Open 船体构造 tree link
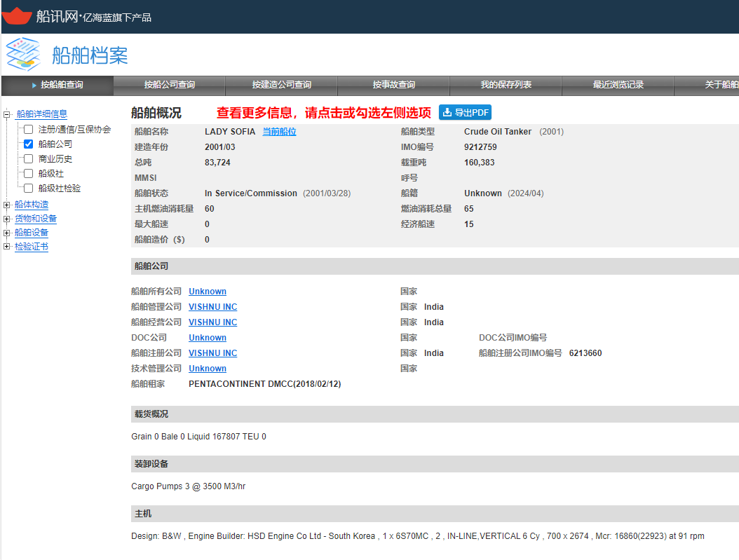Image resolution: width=739 pixels, height=560 pixels. (32, 205)
